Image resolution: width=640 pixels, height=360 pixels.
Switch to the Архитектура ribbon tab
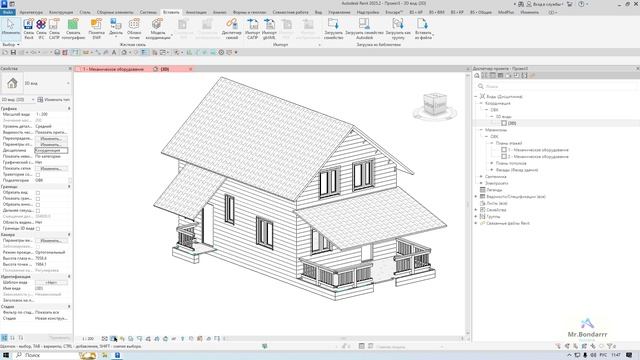coord(31,12)
